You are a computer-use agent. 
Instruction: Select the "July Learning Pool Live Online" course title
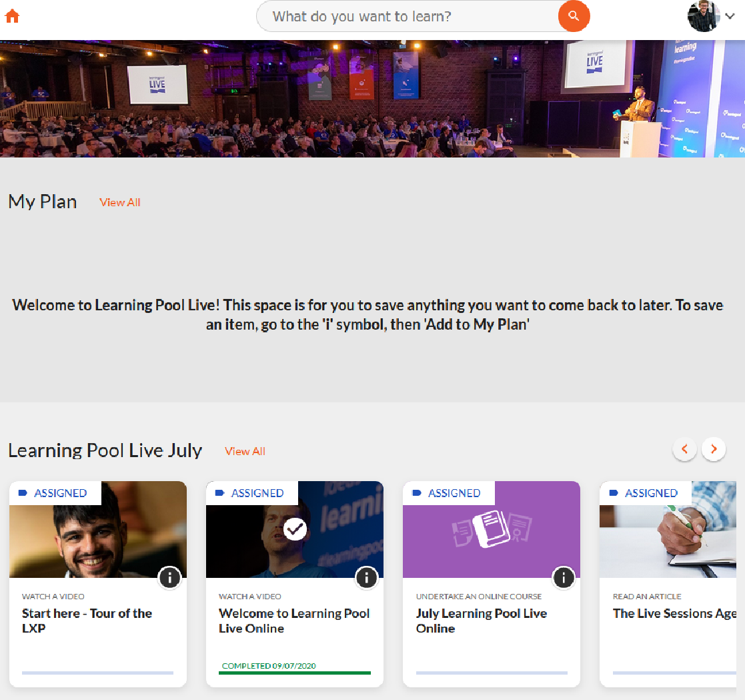[x=482, y=621]
